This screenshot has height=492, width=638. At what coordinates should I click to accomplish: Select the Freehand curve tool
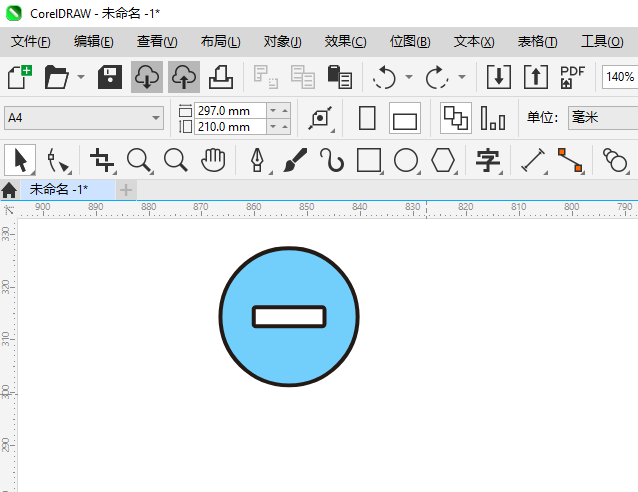coord(332,160)
